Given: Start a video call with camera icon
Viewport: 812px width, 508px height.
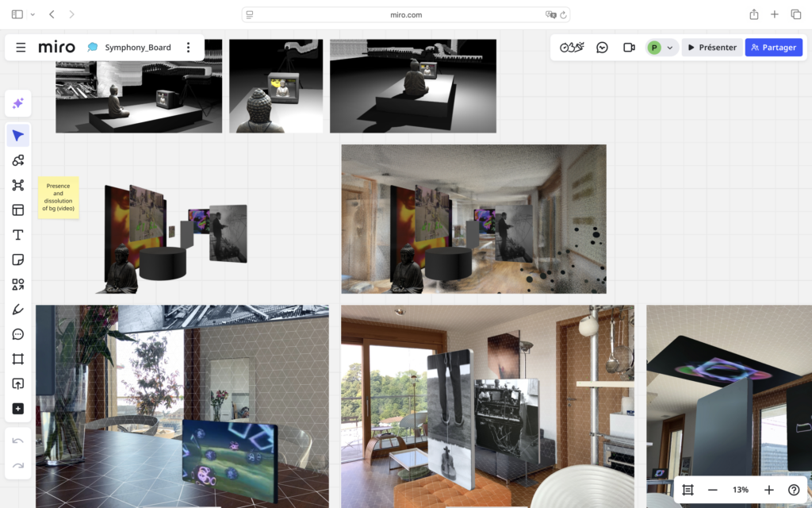Looking at the screenshot, I should pos(629,48).
